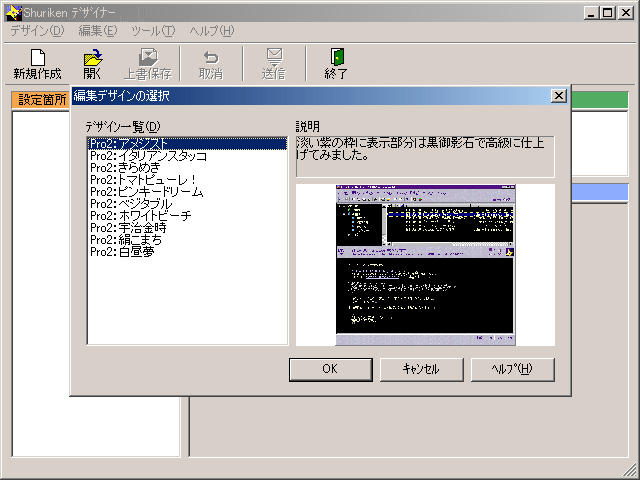Select Pro2:ホワイトビーチ design
The width and height of the screenshot is (640, 480).
[187, 216]
